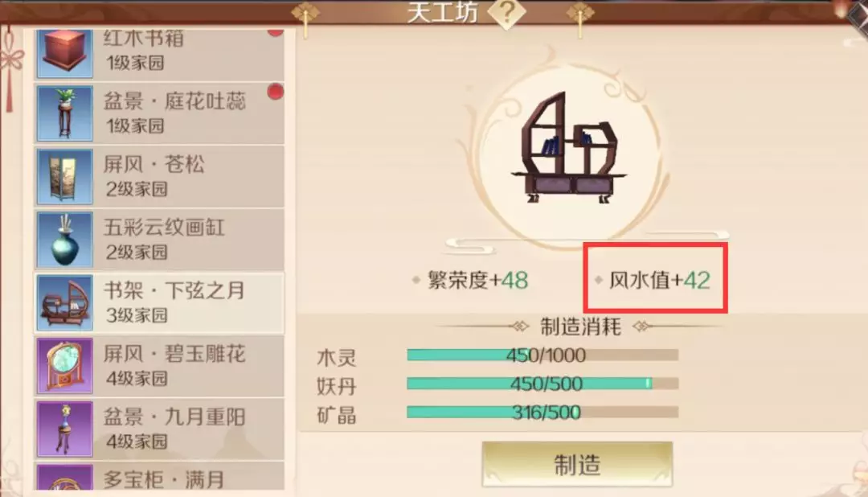
Task: Click the 天工坊 title at top
Action: pos(442,12)
